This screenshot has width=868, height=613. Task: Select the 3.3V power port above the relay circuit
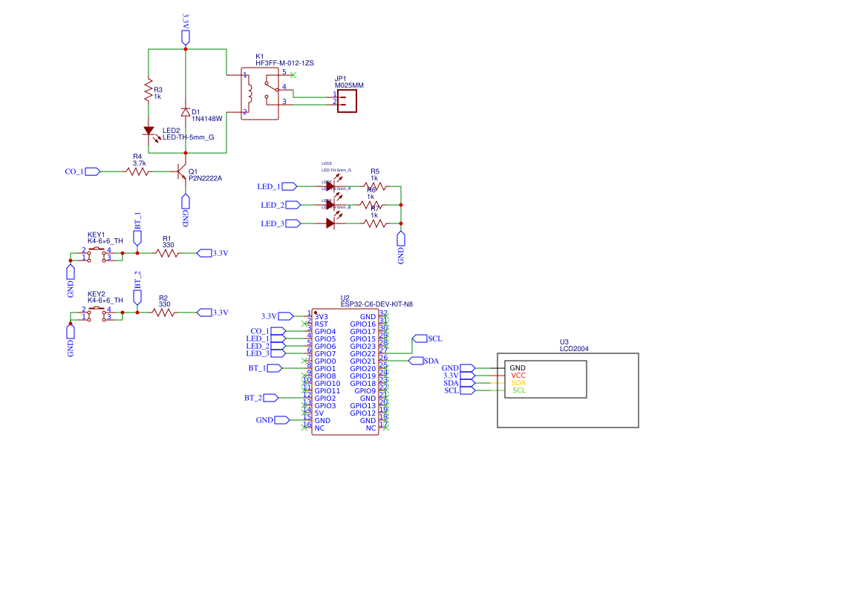[x=186, y=37]
